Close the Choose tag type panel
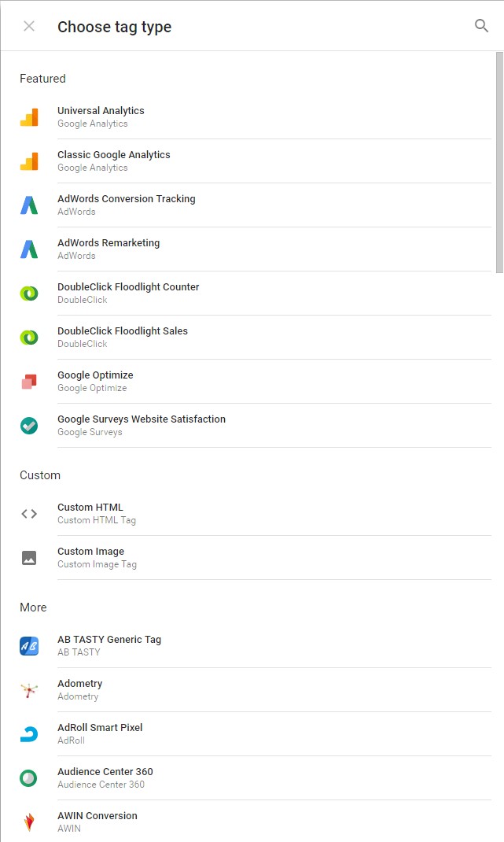The width and height of the screenshot is (504, 842). click(29, 26)
